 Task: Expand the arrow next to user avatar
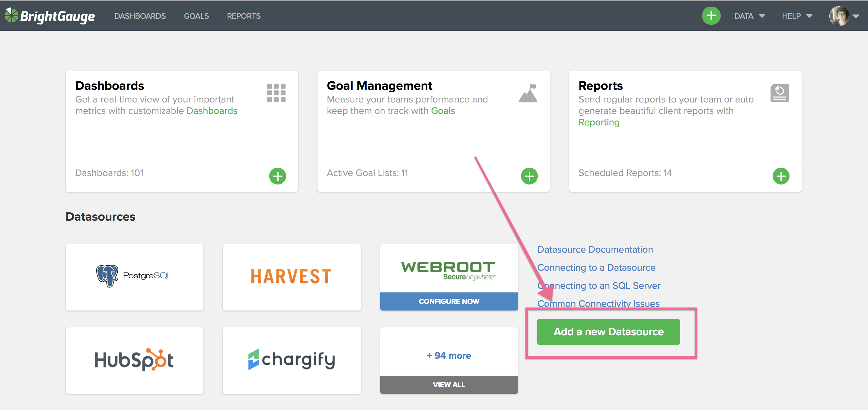(x=856, y=16)
